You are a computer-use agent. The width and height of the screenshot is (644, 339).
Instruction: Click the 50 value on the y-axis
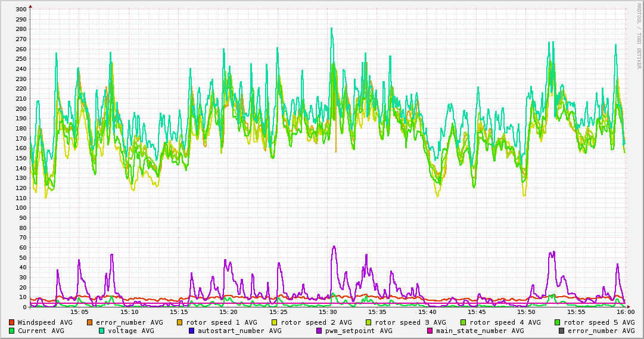coord(23,257)
